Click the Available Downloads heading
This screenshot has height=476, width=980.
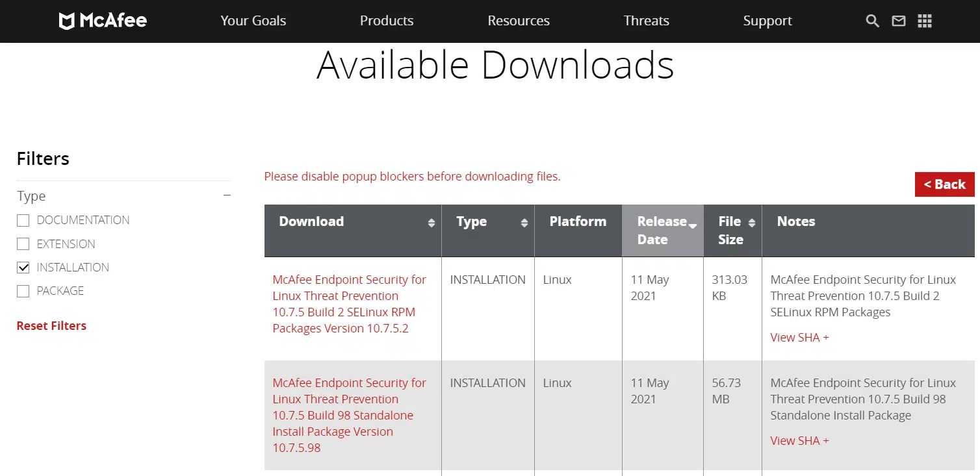point(495,65)
